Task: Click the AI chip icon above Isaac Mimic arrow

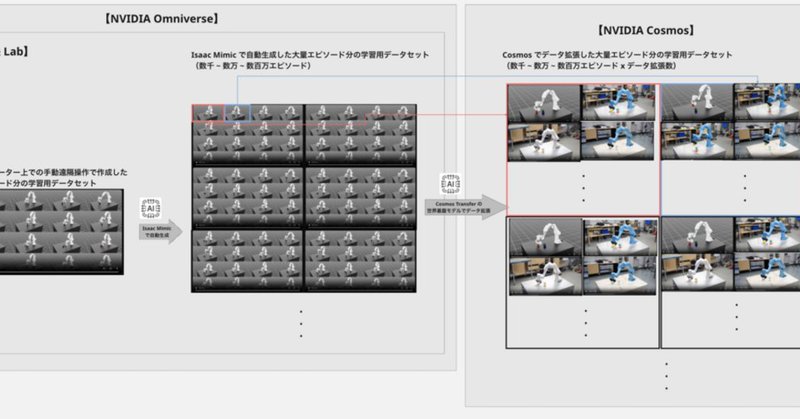Action: click(151, 208)
